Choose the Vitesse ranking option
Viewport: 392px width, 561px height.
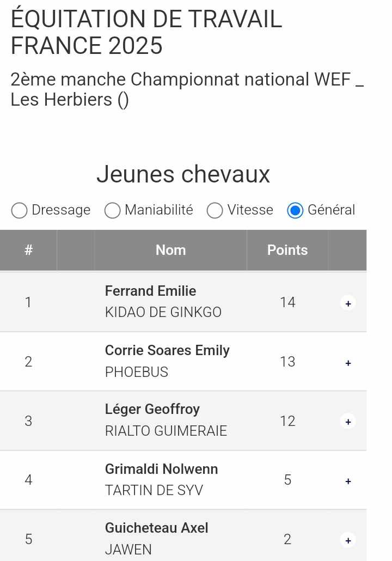click(x=215, y=210)
